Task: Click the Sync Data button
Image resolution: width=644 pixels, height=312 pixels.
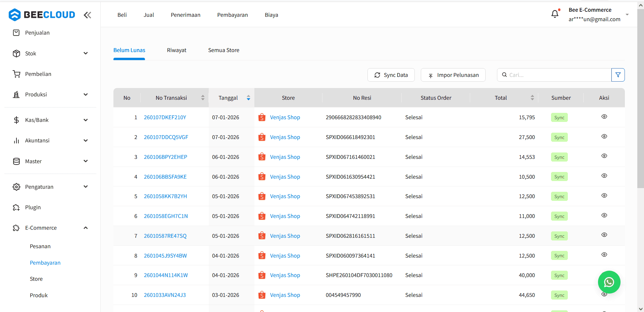Action: (x=391, y=75)
